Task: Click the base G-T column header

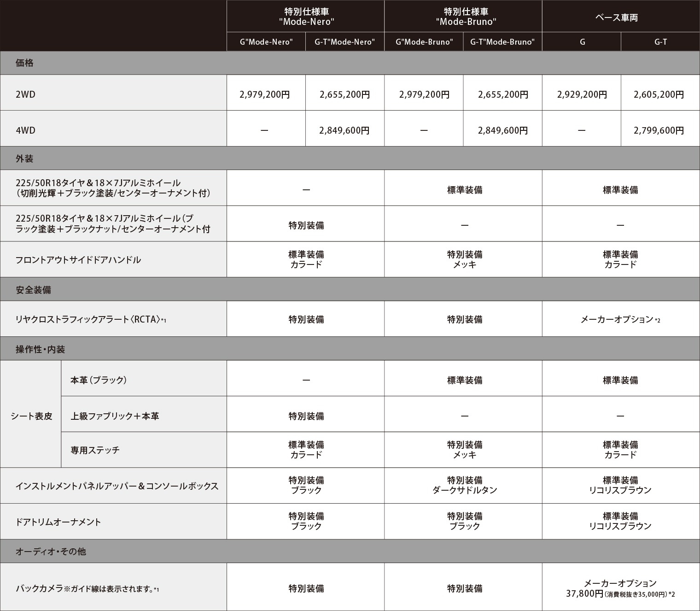Action: [660, 42]
